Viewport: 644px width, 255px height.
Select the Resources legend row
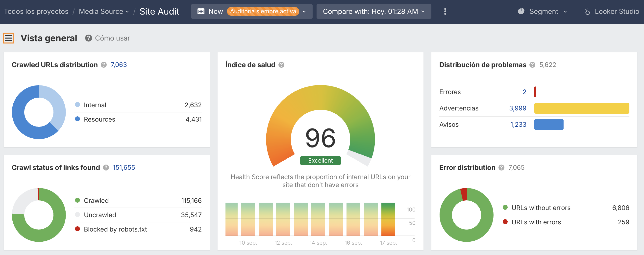(x=138, y=120)
